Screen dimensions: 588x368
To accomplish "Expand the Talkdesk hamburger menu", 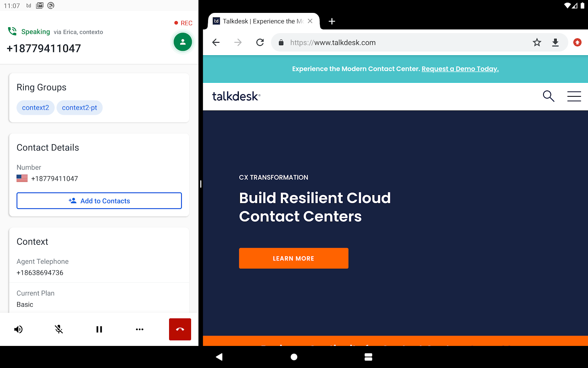I will (x=574, y=96).
